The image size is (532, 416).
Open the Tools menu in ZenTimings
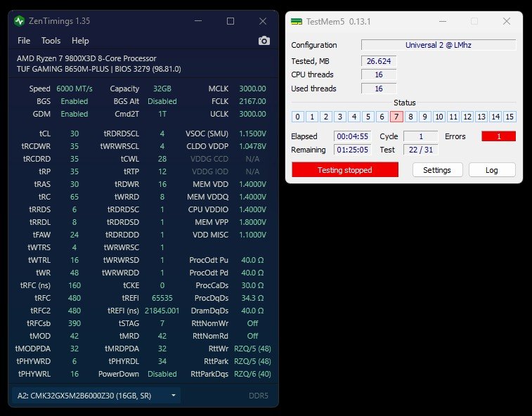(x=51, y=41)
